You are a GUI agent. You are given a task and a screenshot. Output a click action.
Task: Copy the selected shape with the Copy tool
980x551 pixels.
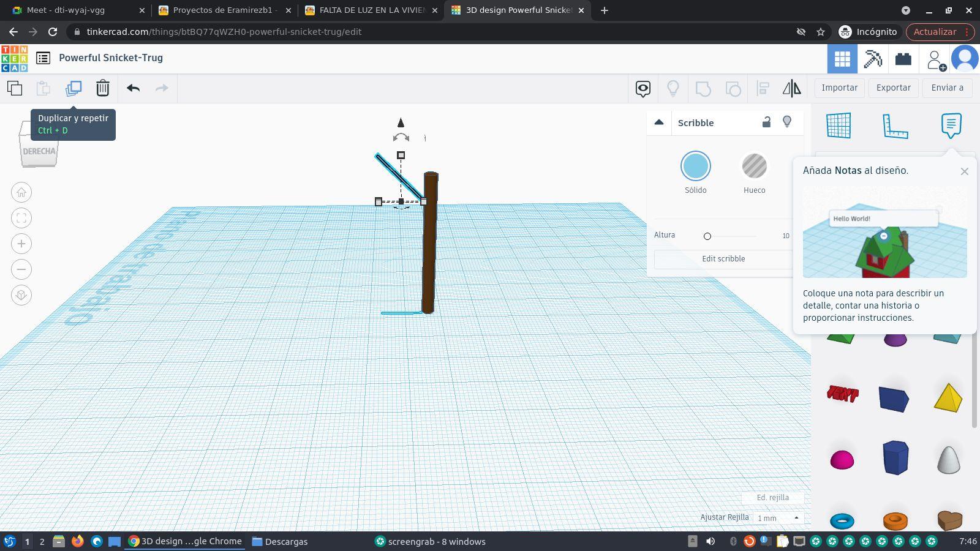pos(15,88)
